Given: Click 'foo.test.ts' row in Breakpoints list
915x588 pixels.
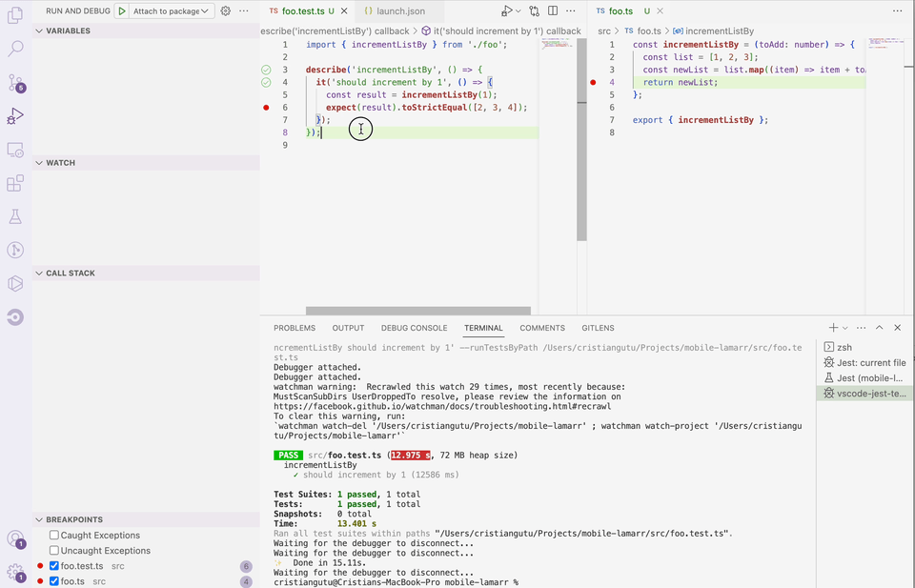Looking at the screenshot, I should point(146,566).
